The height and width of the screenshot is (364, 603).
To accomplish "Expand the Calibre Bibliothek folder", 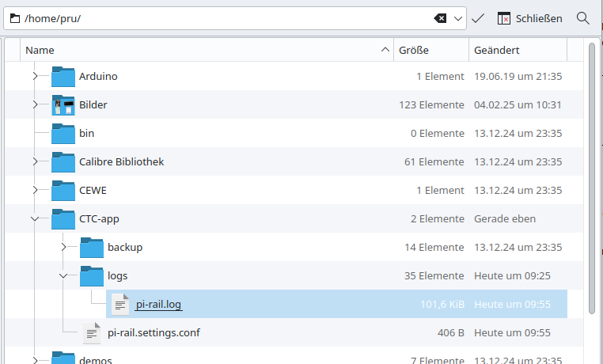I will coord(35,161).
